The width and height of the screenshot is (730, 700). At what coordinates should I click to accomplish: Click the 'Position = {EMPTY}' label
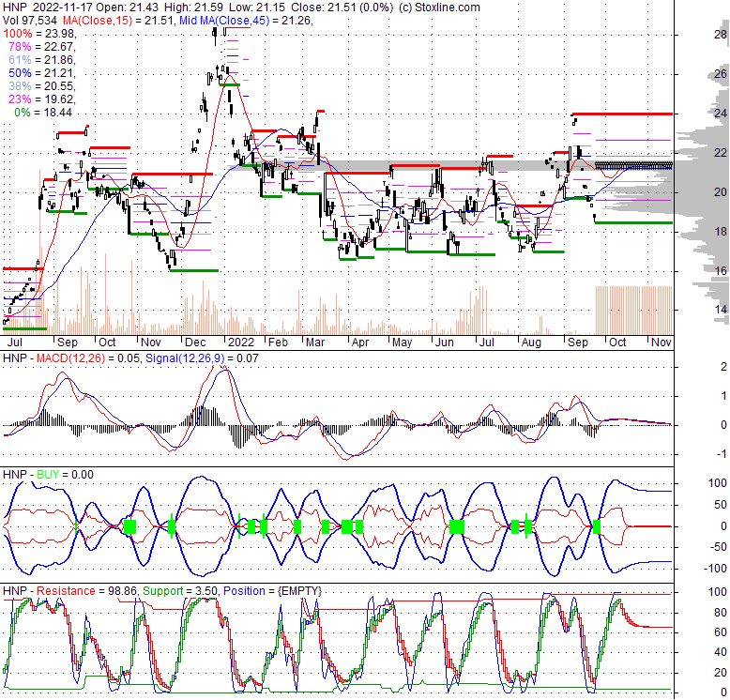pos(272,591)
